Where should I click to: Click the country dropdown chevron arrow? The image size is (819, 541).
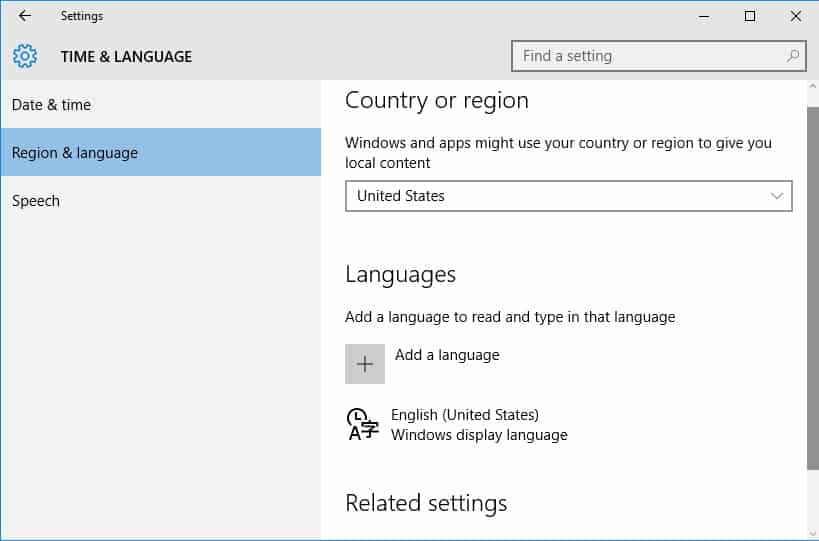(x=777, y=196)
